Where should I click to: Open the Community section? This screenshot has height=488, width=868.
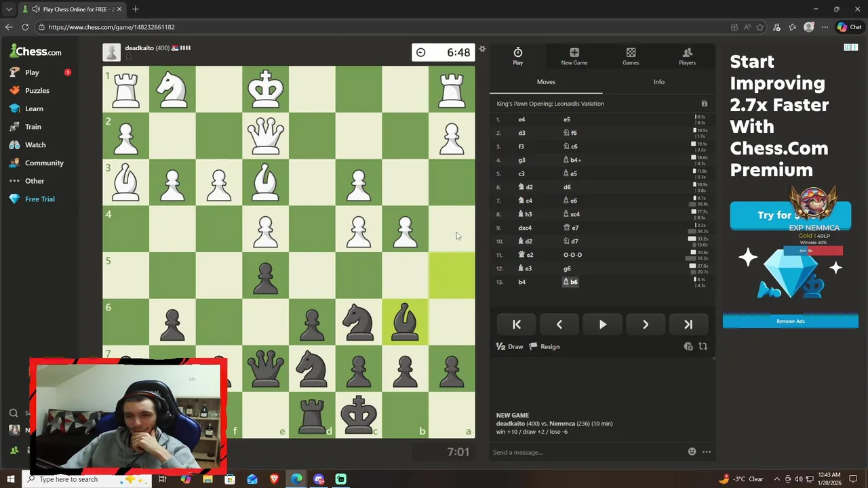click(37, 163)
